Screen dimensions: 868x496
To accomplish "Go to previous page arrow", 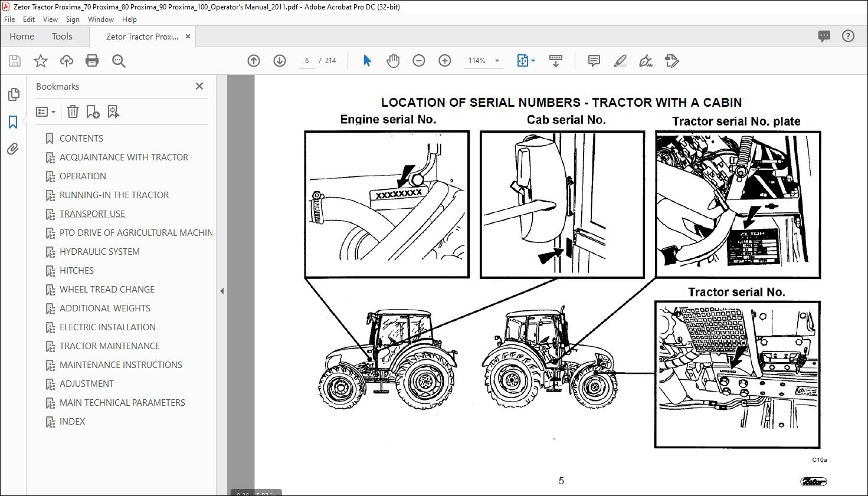I will [x=254, y=61].
